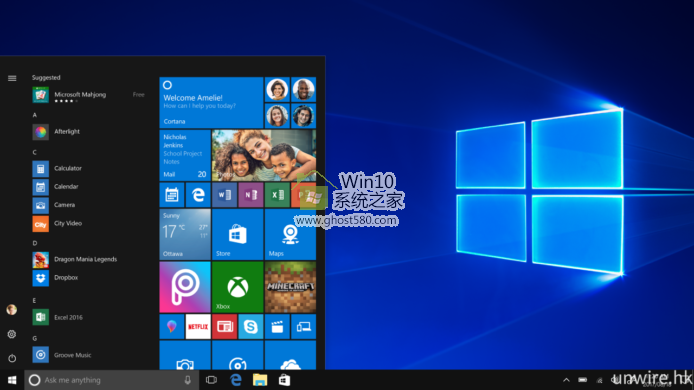Click the Calendar small tile
This screenshot has width=694, height=390.
172,195
